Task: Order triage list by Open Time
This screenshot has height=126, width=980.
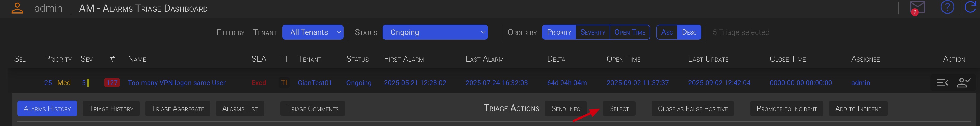Action: point(630,32)
